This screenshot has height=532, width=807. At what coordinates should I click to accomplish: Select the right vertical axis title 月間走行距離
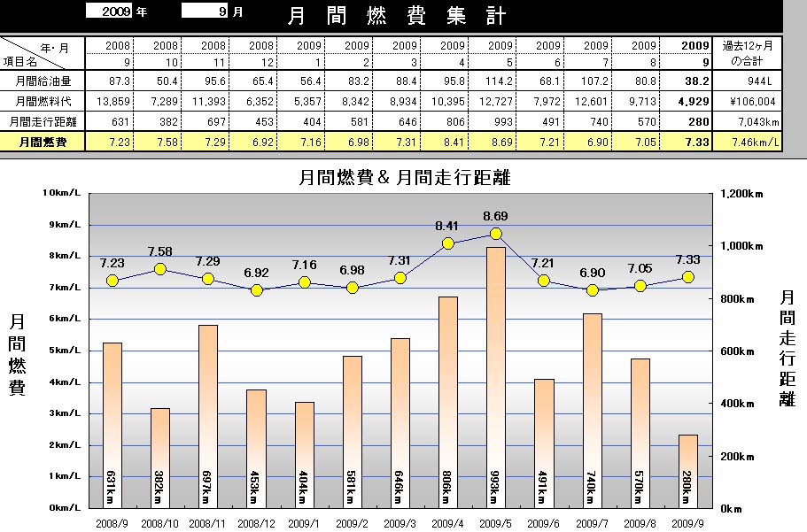pyautogui.click(x=787, y=348)
